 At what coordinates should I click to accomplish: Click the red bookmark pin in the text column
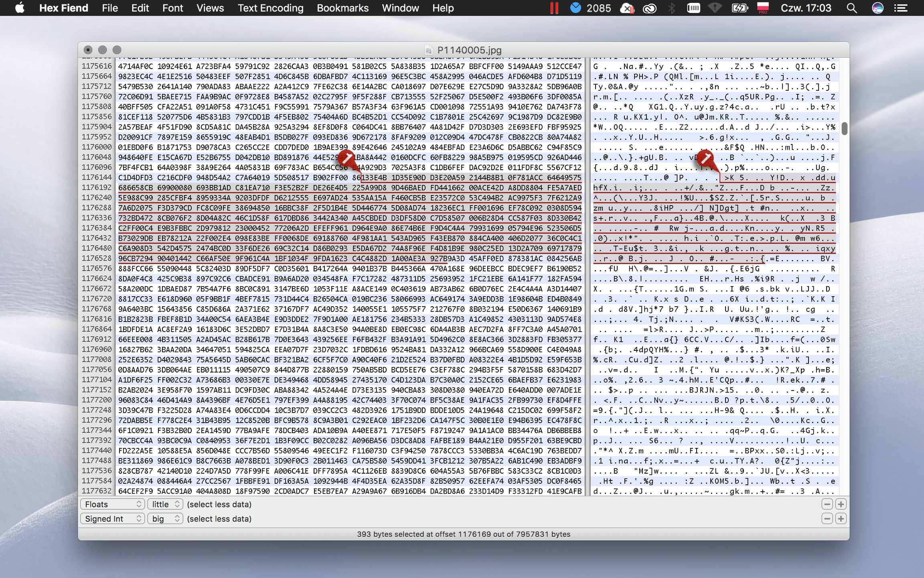705,158
